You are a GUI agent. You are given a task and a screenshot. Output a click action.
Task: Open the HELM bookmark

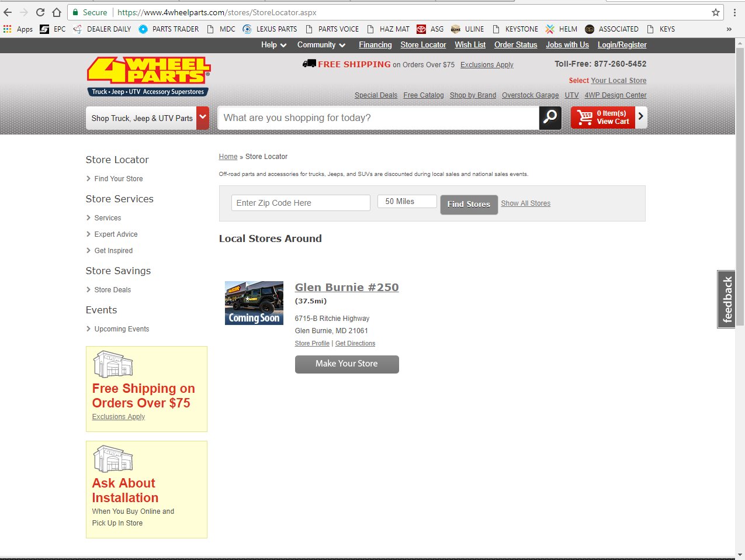coord(562,29)
